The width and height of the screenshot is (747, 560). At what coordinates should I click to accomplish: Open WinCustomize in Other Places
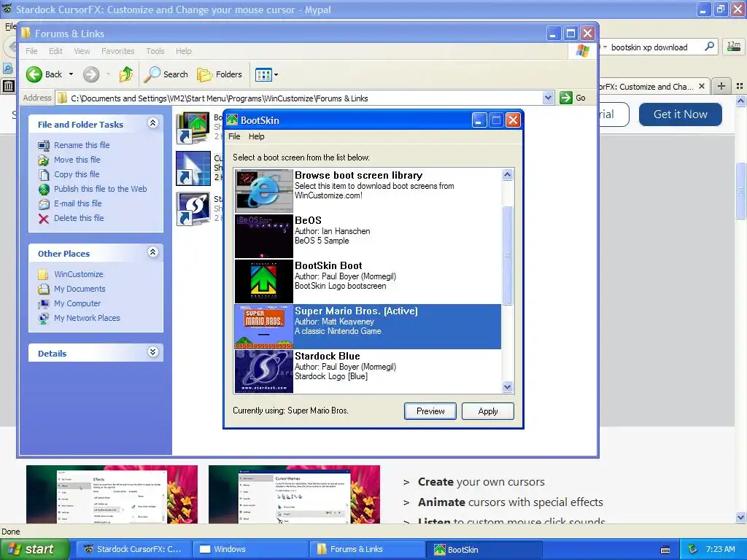[x=78, y=274]
